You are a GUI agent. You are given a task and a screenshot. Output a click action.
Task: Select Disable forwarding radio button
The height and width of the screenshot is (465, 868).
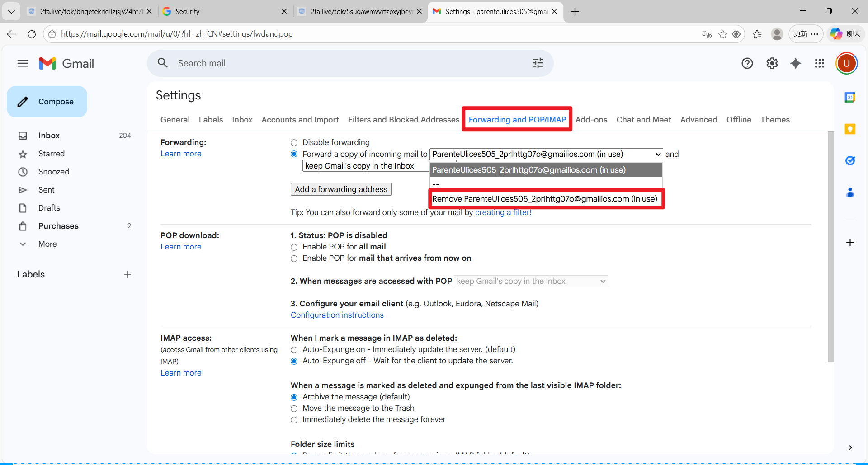pos(294,143)
